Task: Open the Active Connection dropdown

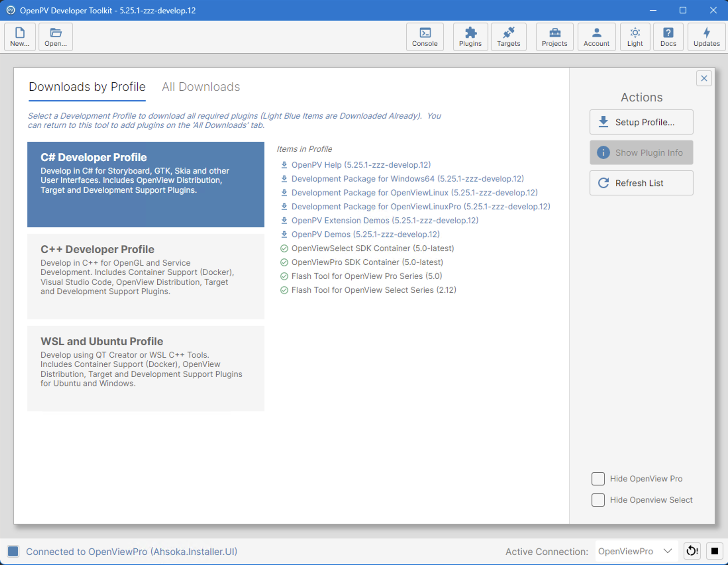Action: [x=636, y=551]
